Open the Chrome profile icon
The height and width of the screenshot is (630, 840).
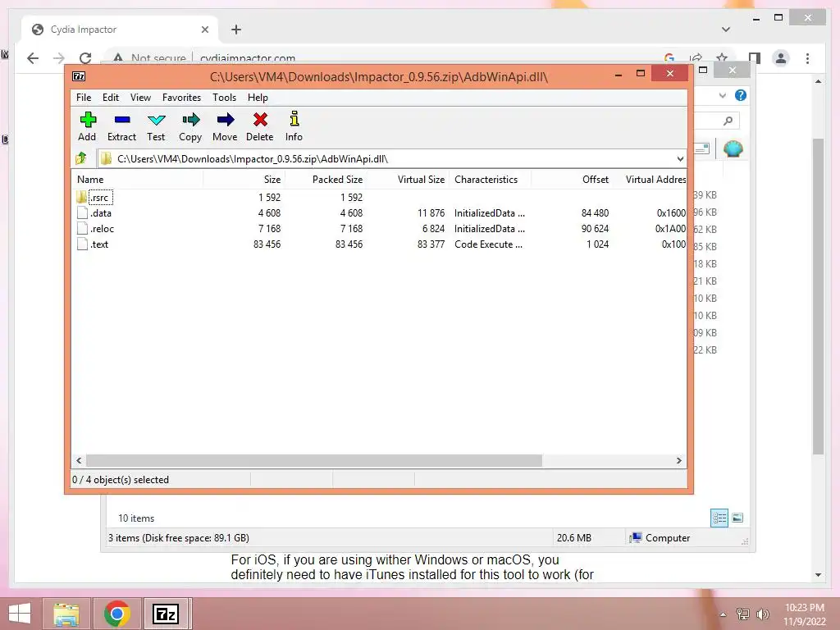[781, 58]
